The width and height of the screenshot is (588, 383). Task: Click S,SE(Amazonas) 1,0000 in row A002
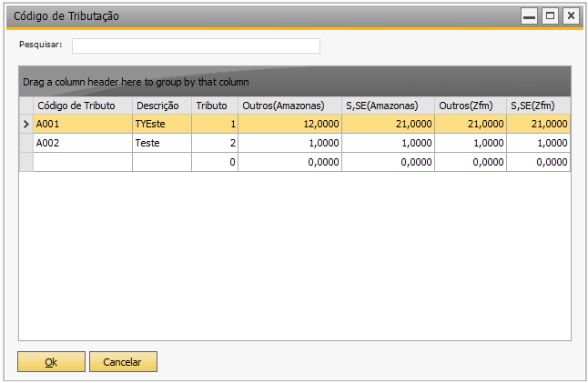point(388,143)
